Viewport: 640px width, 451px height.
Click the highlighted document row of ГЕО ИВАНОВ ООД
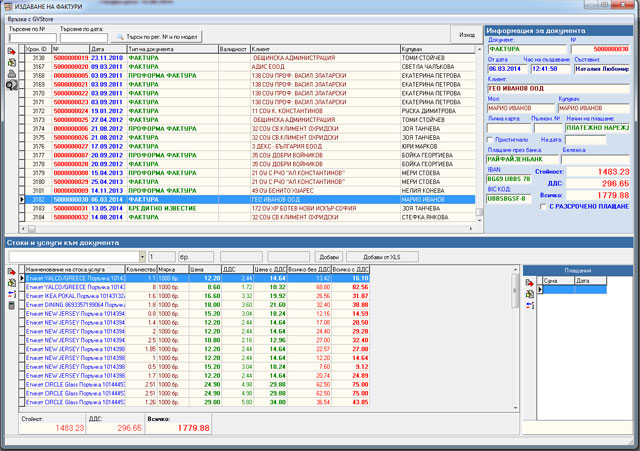[x=250, y=200]
